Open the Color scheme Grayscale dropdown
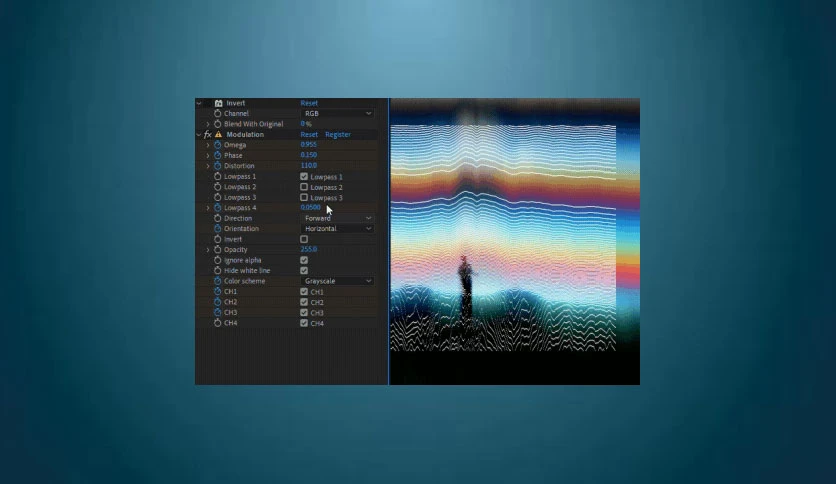Viewport: 836px width, 484px height. coord(337,281)
